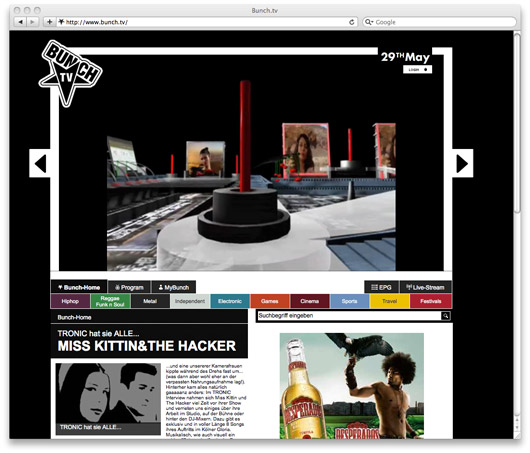Open the Miss Kittin article thumbnail

tap(108, 399)
